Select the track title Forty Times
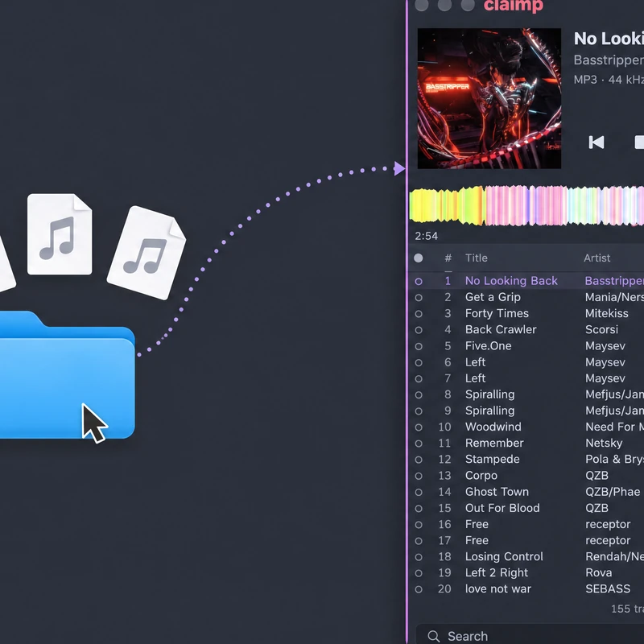 497,313
